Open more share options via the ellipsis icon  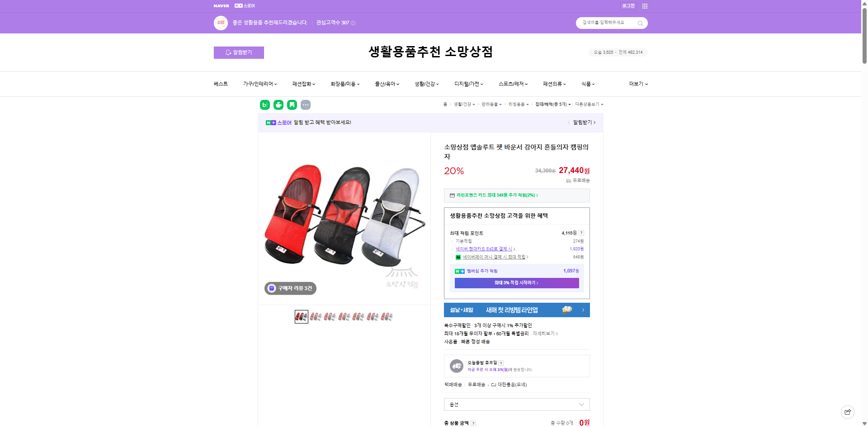pos(306,104)
